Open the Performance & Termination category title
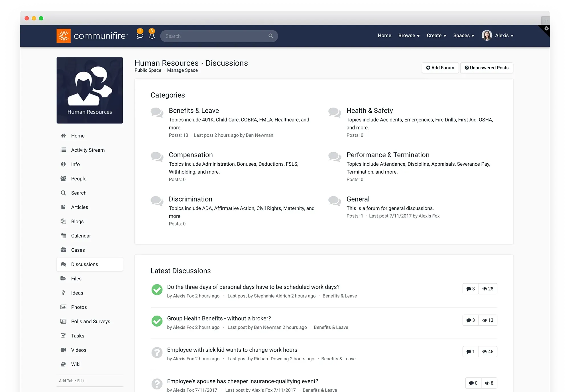The image size is (570, 392). pos(388,155)
